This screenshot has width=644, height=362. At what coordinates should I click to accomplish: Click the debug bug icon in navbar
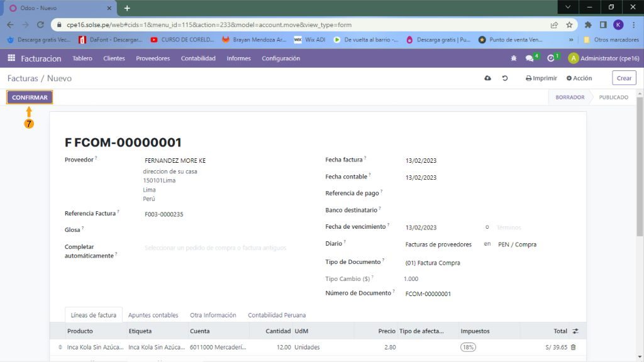(x=514, y=58)
